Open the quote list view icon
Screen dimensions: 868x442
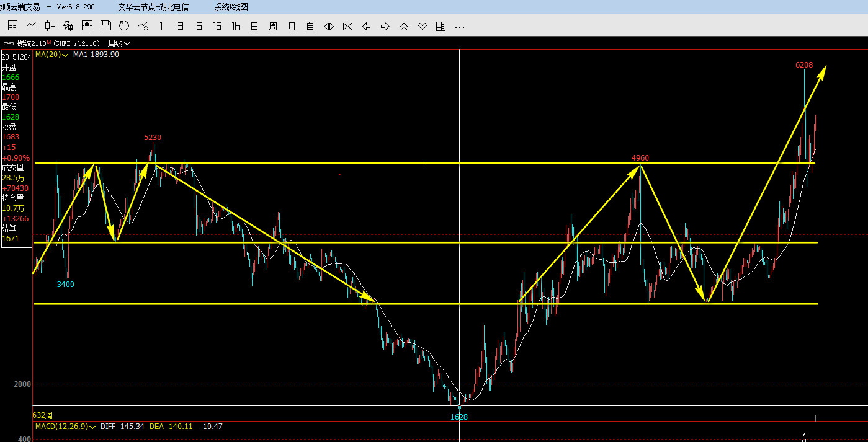click(12, 26)
